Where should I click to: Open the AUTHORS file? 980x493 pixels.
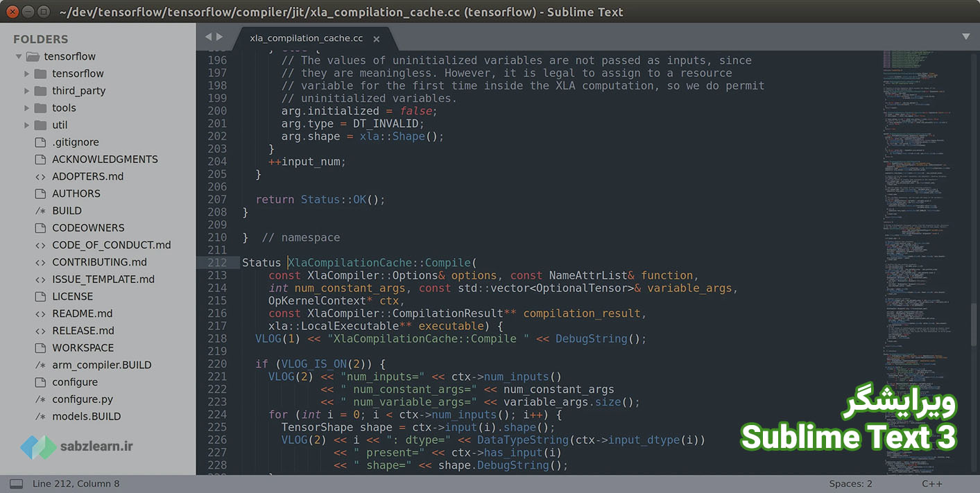tap(76, 194)
